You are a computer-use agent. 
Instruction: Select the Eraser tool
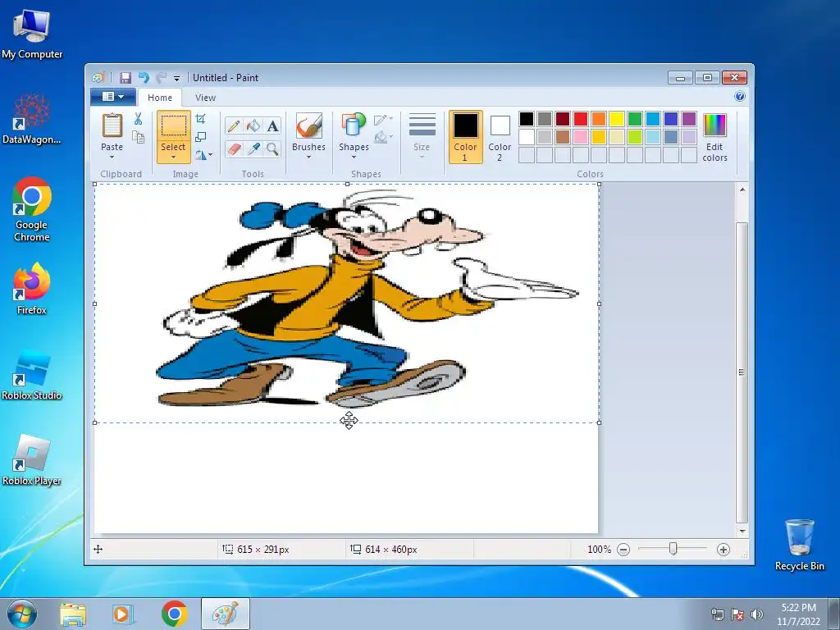click(234, 148)
